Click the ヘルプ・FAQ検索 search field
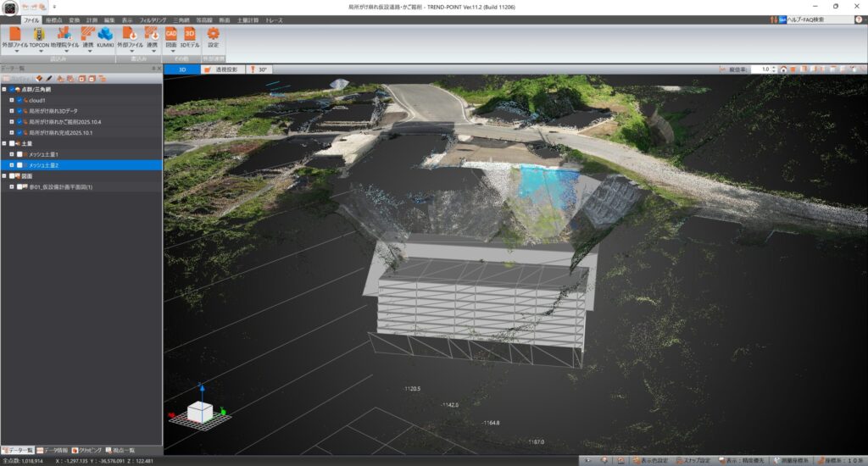This screenshot has width=868, height=466. coord(817,19)
